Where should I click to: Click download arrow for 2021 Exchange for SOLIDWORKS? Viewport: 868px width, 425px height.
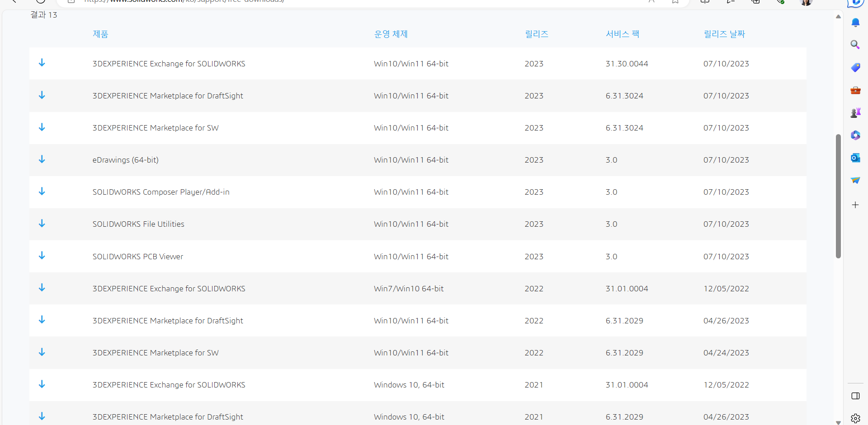coord(42,384)
